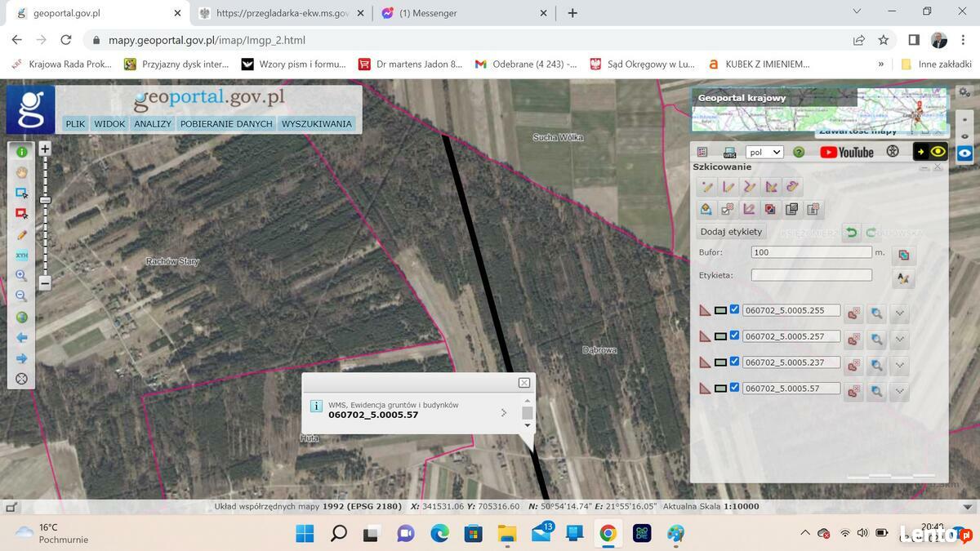Expand options for sketch 060702_5.0005.57

[x=899, y=391]
